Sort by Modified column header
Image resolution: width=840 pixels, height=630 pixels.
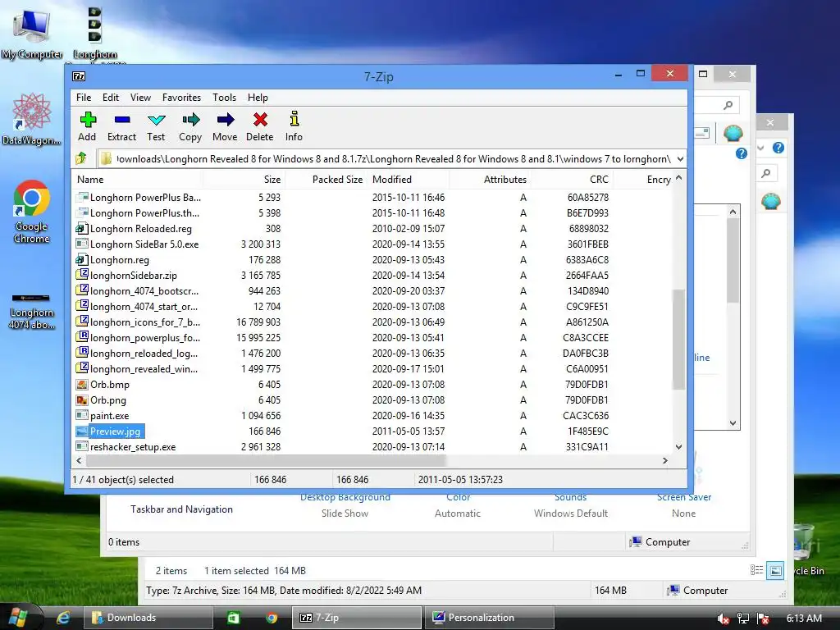point(409,180)
